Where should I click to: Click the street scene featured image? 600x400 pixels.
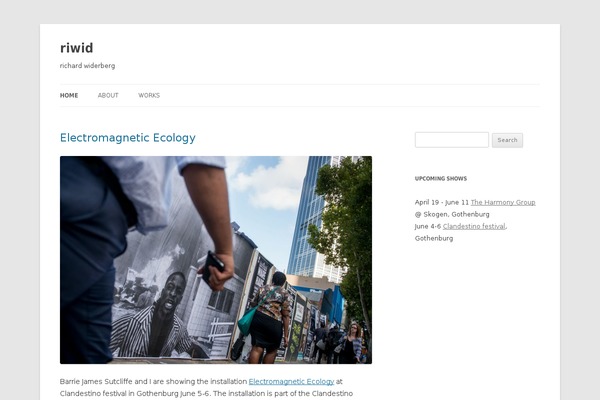[216, 260]
